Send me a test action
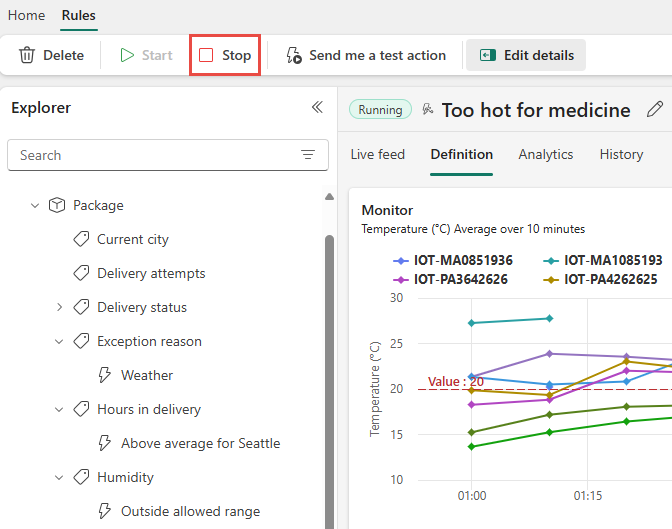 point(366,56)
